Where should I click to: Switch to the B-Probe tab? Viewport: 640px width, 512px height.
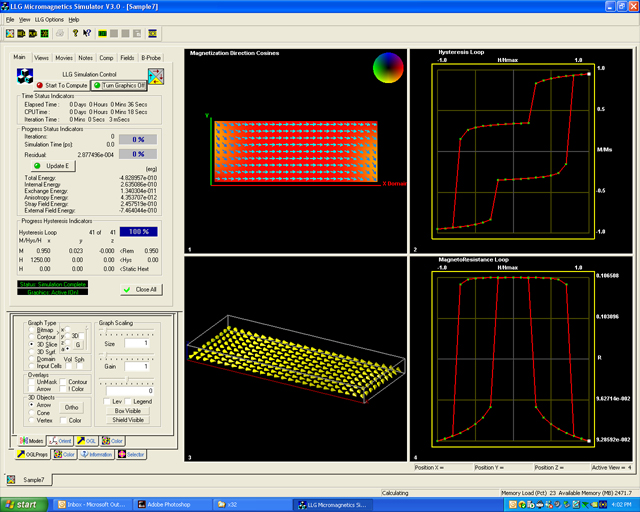[151, 58]
